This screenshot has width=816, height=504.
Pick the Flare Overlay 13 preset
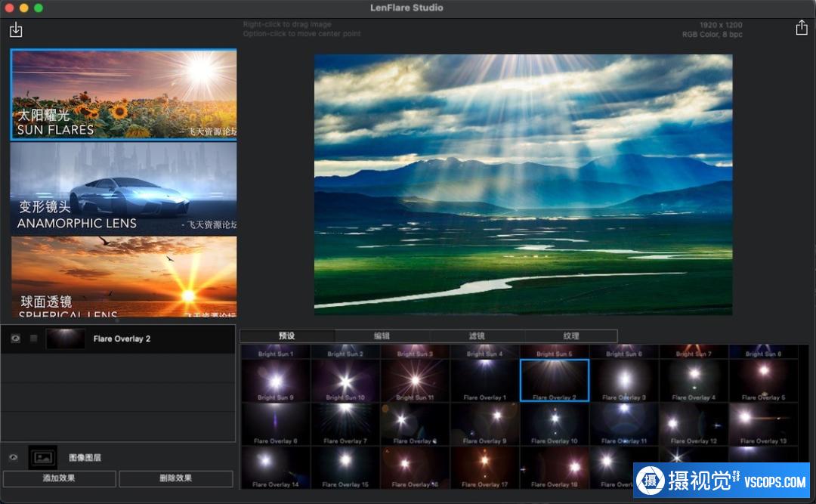click(763, 424)
